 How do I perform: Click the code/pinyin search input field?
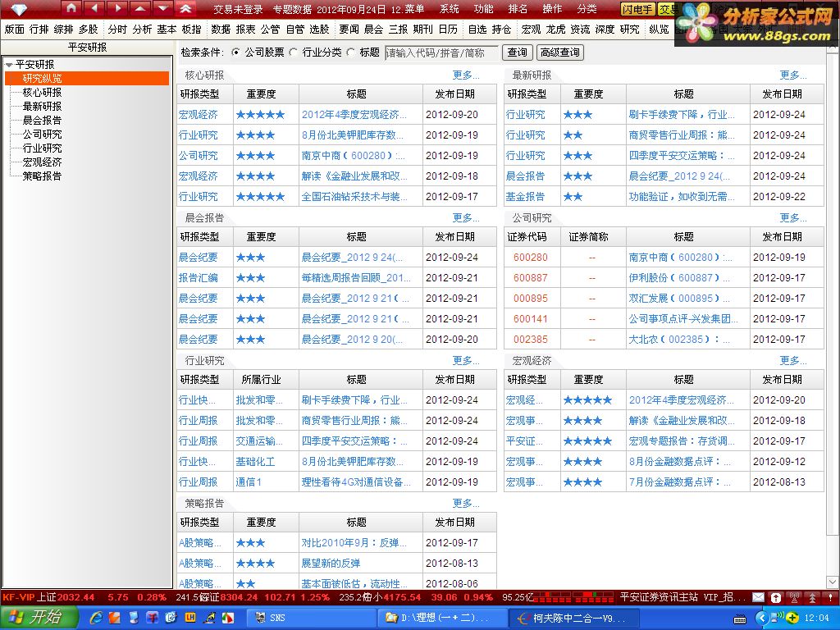tap(441, 52)
